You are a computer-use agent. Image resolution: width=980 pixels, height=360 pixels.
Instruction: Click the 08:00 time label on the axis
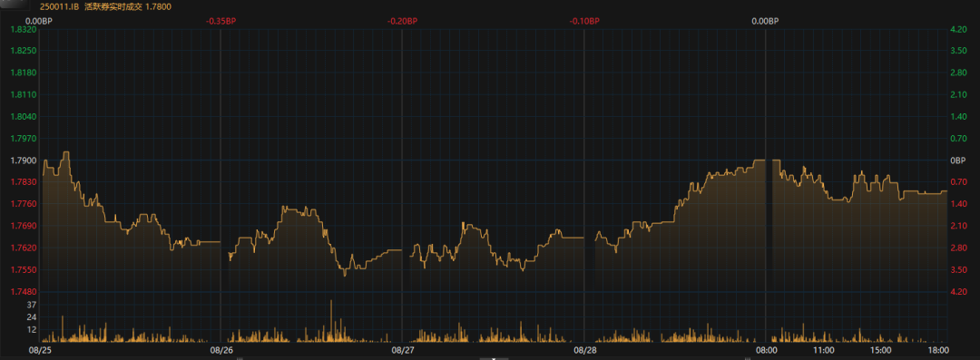766,350
